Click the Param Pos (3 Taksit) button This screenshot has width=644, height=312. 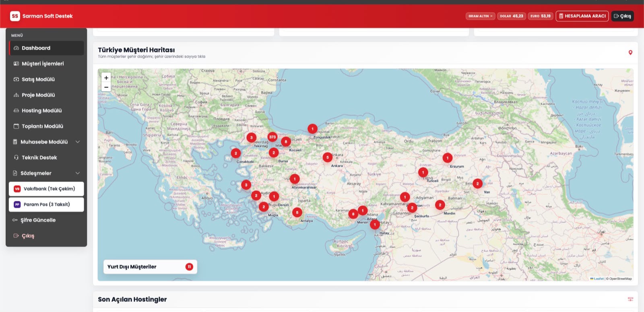click(46, 205)
